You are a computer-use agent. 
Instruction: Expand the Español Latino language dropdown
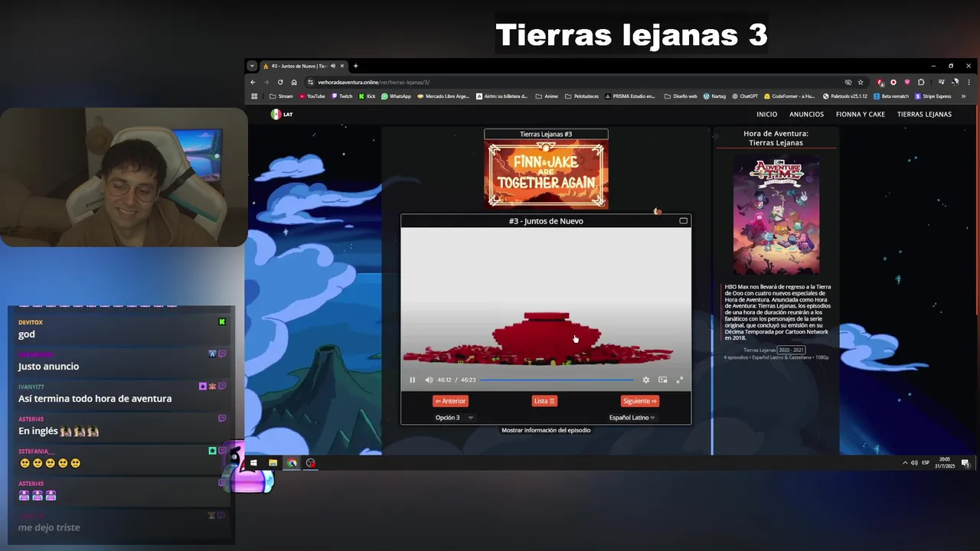[632, 418]
